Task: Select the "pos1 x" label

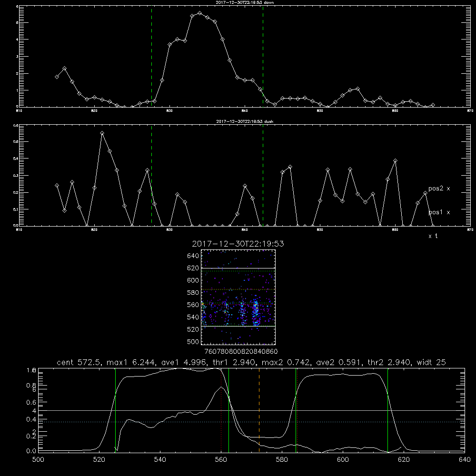Action: tap(439, 212)
